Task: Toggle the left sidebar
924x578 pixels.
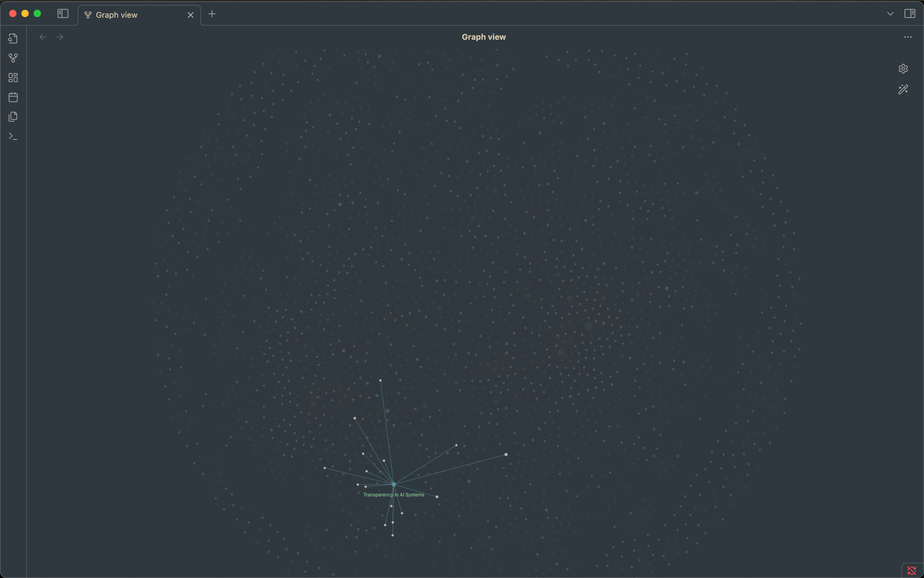Action: pyautogui.click(x=63, y=14)
